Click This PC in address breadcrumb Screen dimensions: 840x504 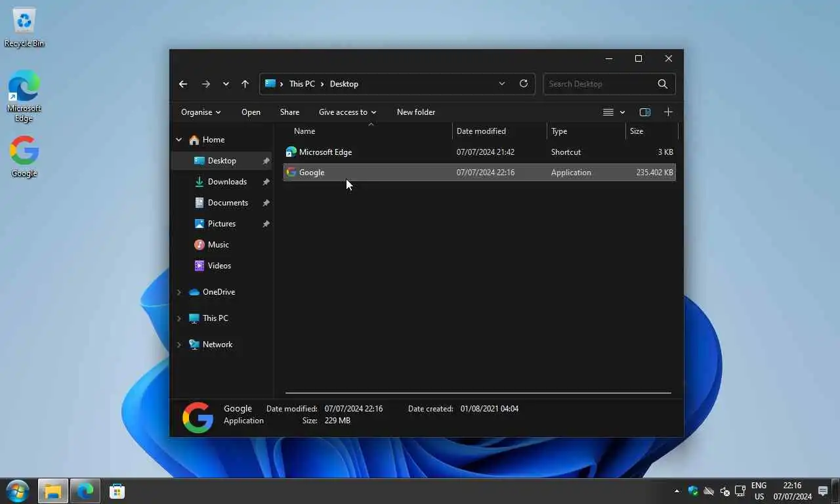302,84
